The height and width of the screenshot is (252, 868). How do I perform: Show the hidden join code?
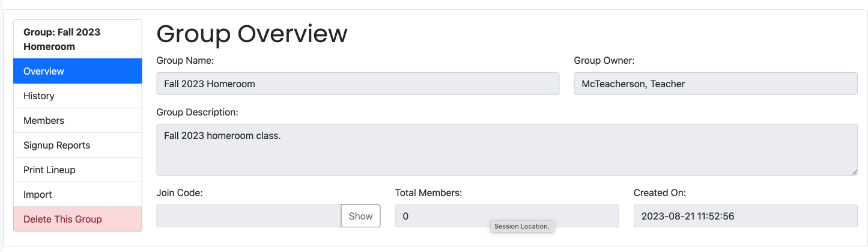coord(360,216)
